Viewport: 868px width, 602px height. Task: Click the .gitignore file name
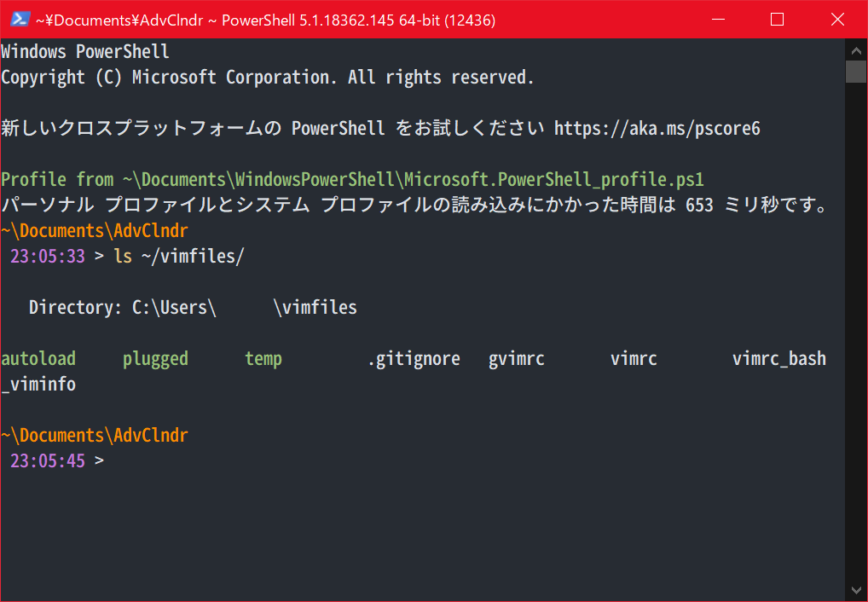pos(414,358)
